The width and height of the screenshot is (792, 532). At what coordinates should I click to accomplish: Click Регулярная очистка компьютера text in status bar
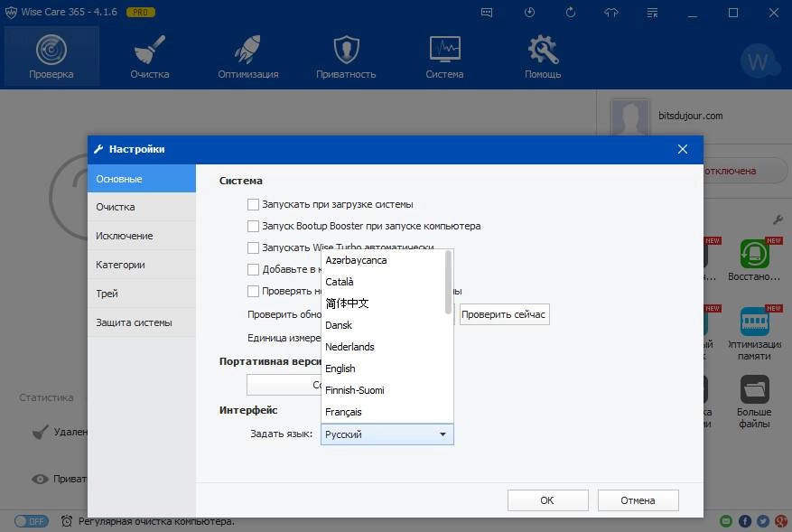(156, 521)
